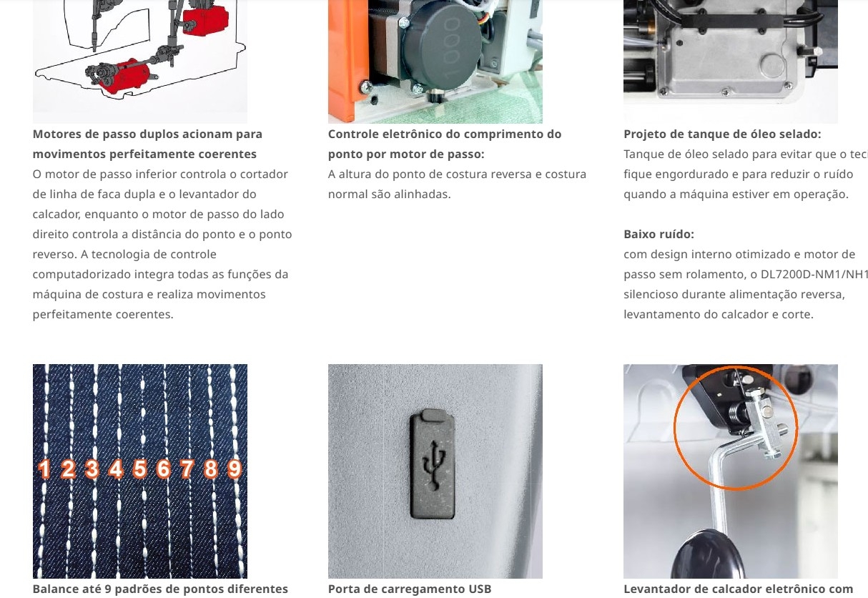This screenshot has width=868, height=598.
Task: Click "Porta de carregamento USB" caption
Action: 410,589
